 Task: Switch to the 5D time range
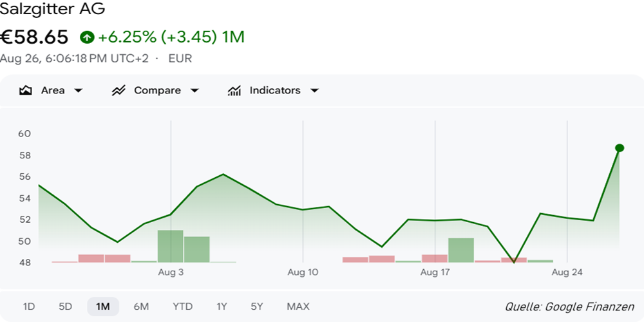[65, 307]
